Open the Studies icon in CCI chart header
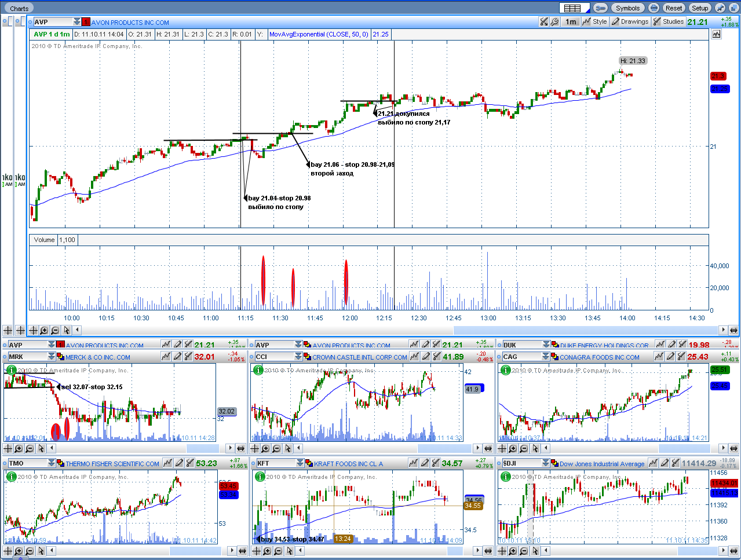 [436, 357]
